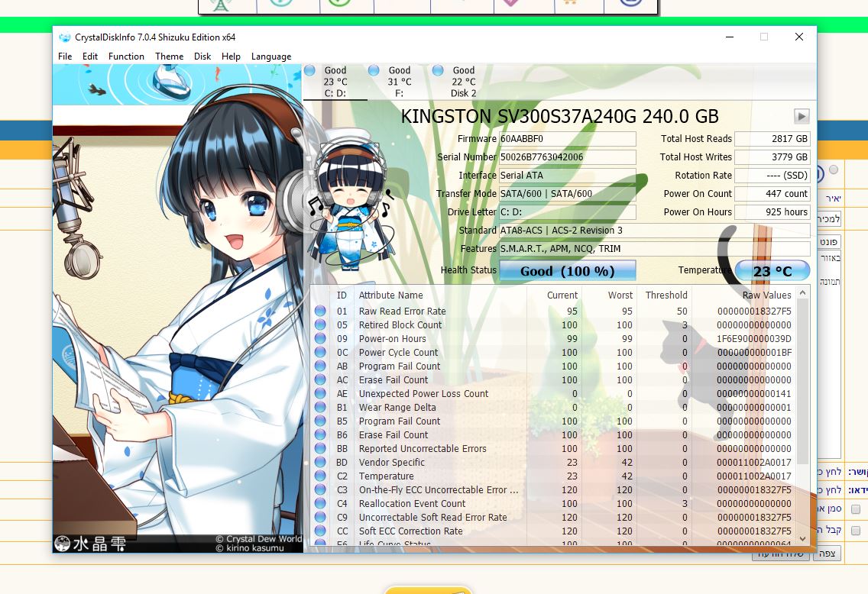This screenshot has height=594, width=868.
Task: Open the Theme menu
Action: [x=169, y=56]
